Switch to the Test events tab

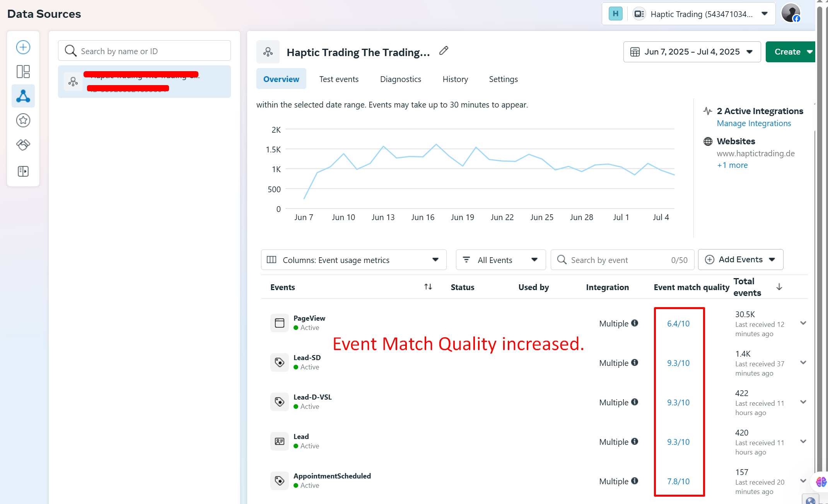(339, 79)
